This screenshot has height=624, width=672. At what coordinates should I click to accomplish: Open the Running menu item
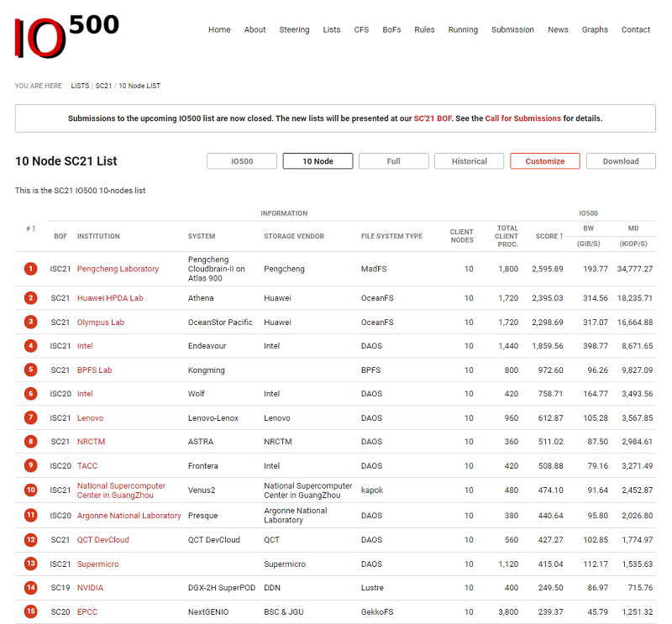pyautogui.click(x=463, y=29)
